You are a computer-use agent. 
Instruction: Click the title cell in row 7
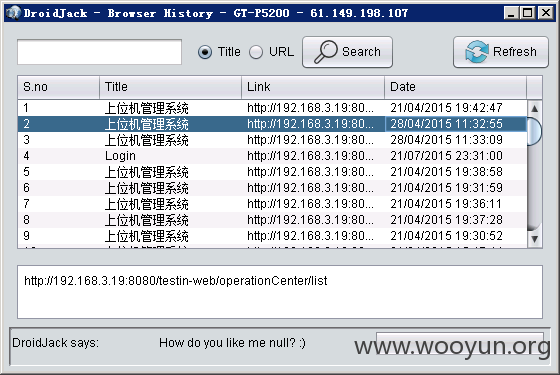[x=170, y=204]
